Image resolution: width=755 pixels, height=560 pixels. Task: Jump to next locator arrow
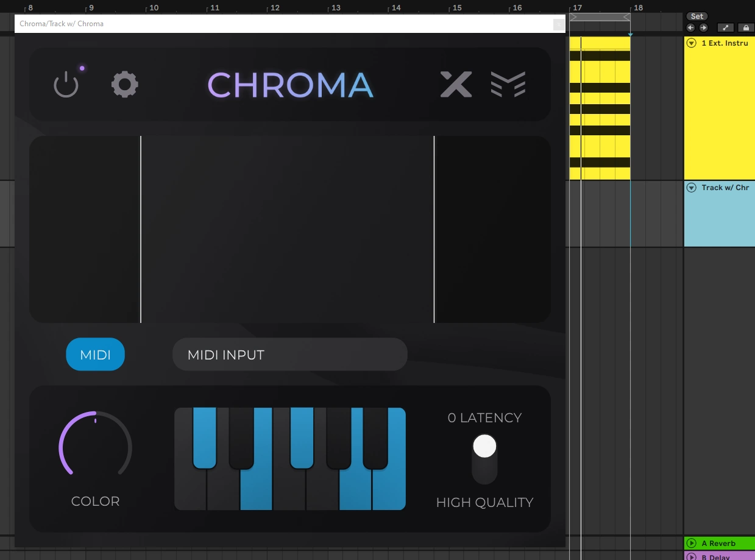coord(703,27)
